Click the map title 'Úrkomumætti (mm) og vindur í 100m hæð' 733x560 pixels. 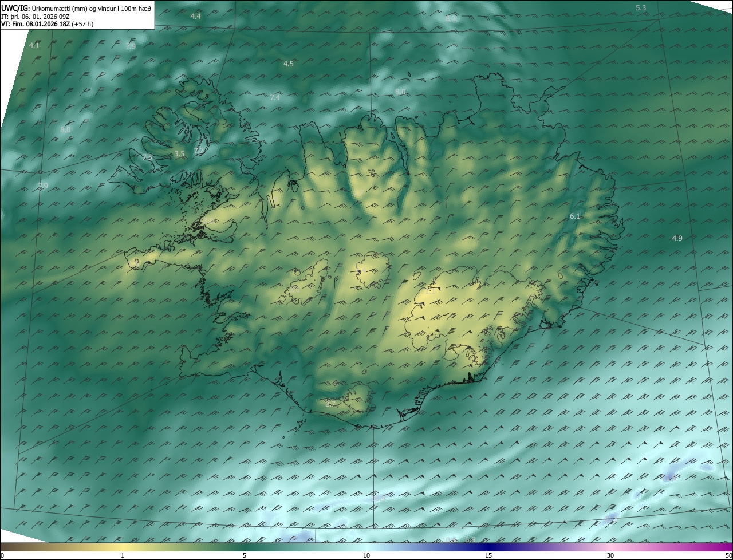(92, 8)
